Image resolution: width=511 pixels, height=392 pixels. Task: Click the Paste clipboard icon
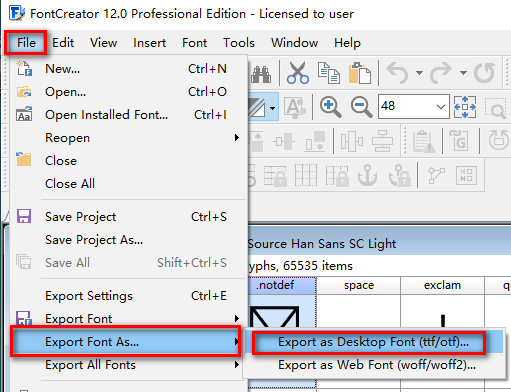pos(360,73)
